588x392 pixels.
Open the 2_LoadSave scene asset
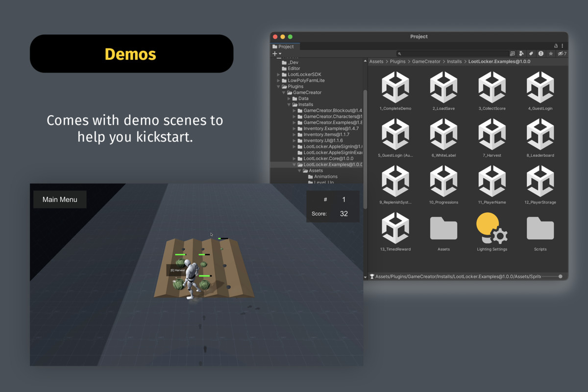[443, 91]
